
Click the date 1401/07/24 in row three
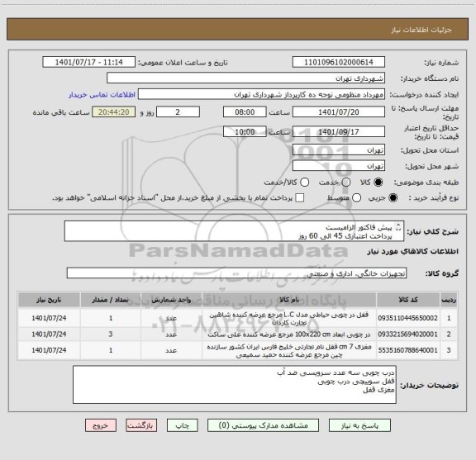(x=49, y=350)
